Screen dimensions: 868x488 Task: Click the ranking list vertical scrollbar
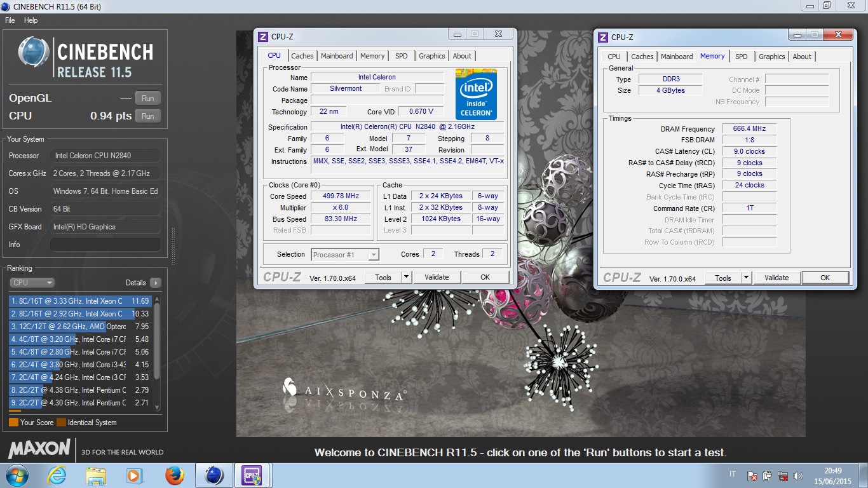point(157,353)
